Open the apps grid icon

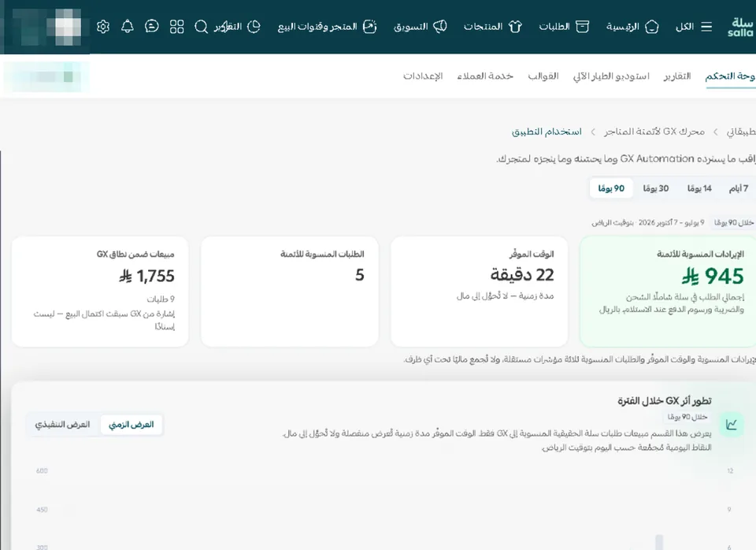(177, 27)
